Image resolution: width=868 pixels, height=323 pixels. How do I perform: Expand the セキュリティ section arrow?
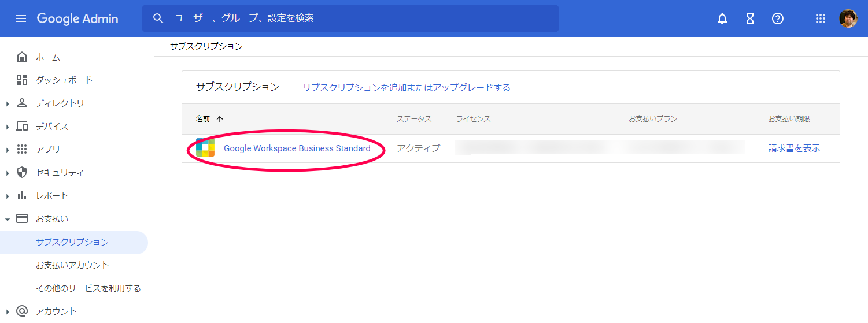[8, 173]
